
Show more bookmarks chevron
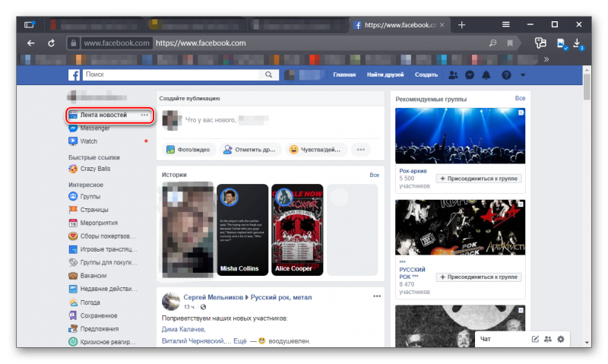click(x=546, y=59)
